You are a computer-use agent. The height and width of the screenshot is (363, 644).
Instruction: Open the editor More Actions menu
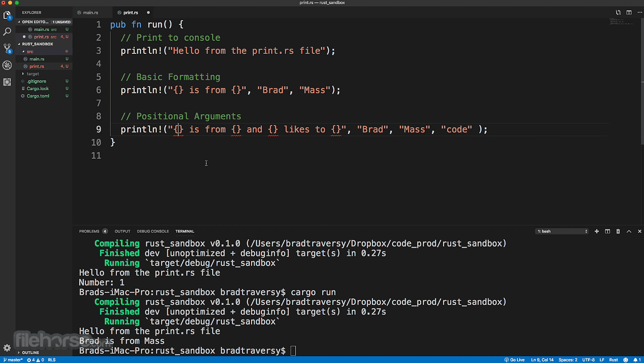[x=640, y=13]
